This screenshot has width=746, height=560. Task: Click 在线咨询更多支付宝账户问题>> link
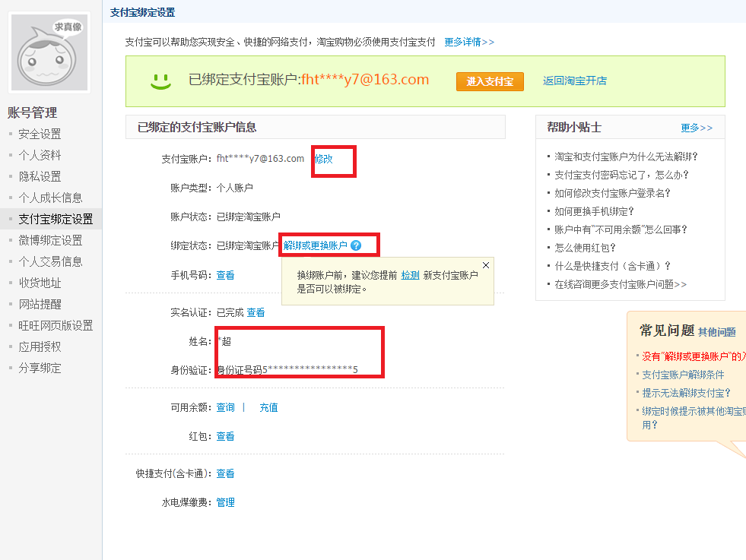(621, 284)
